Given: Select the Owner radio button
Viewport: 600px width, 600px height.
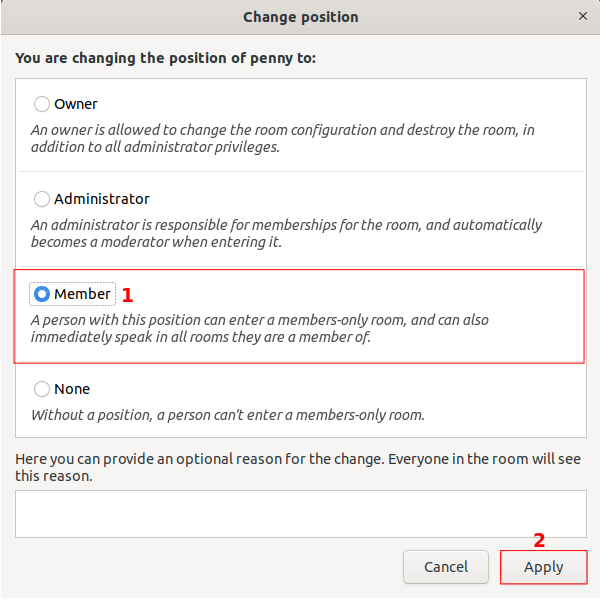Looking at the screenshot, I should tap(42, 104).
